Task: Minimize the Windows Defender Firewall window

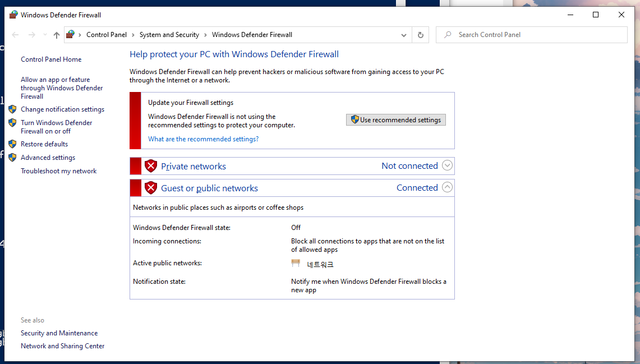Action: (x=570, y=15)
